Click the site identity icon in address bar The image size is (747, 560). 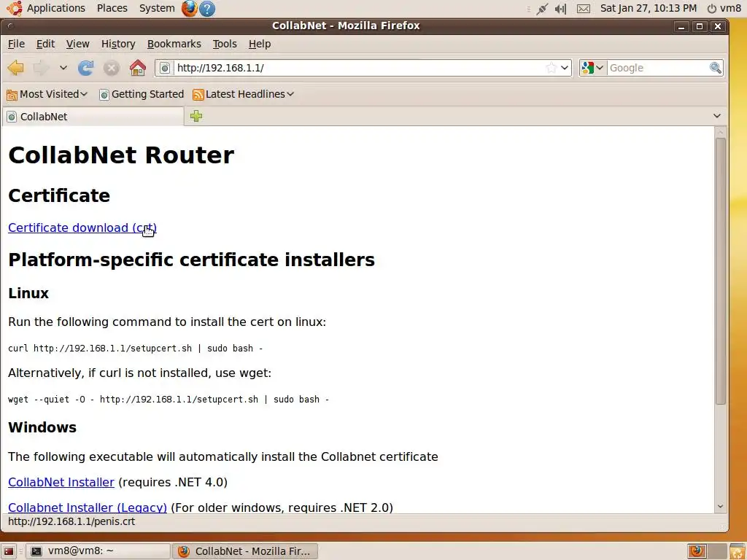[165, 68]
